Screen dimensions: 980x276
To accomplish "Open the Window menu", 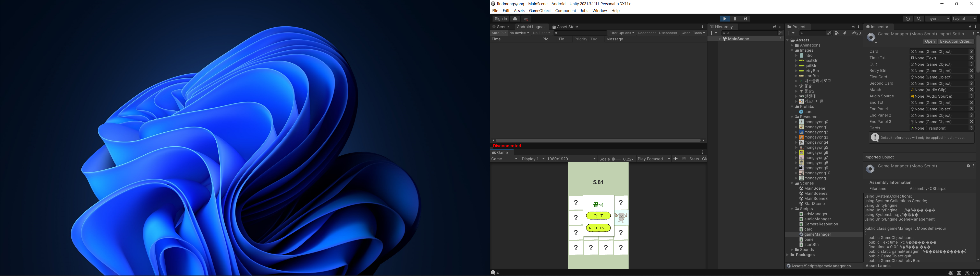I will [599, 11].
